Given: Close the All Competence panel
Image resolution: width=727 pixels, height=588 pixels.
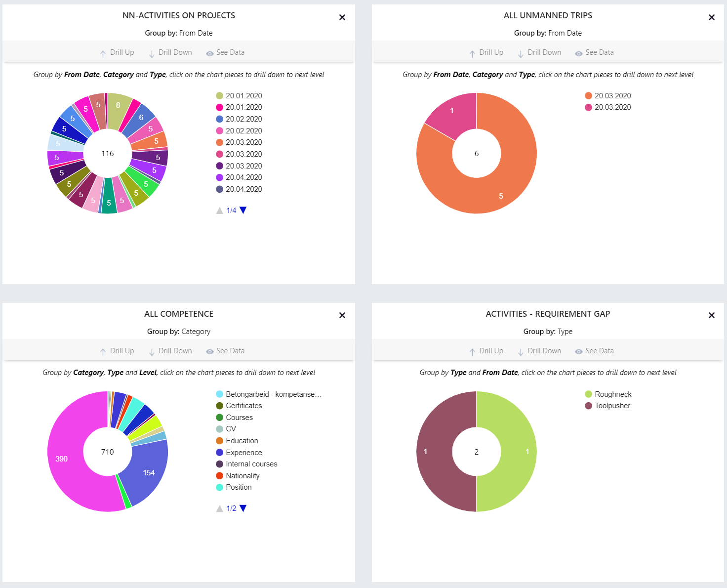Looking at the screenshot, I should point(342,315).
